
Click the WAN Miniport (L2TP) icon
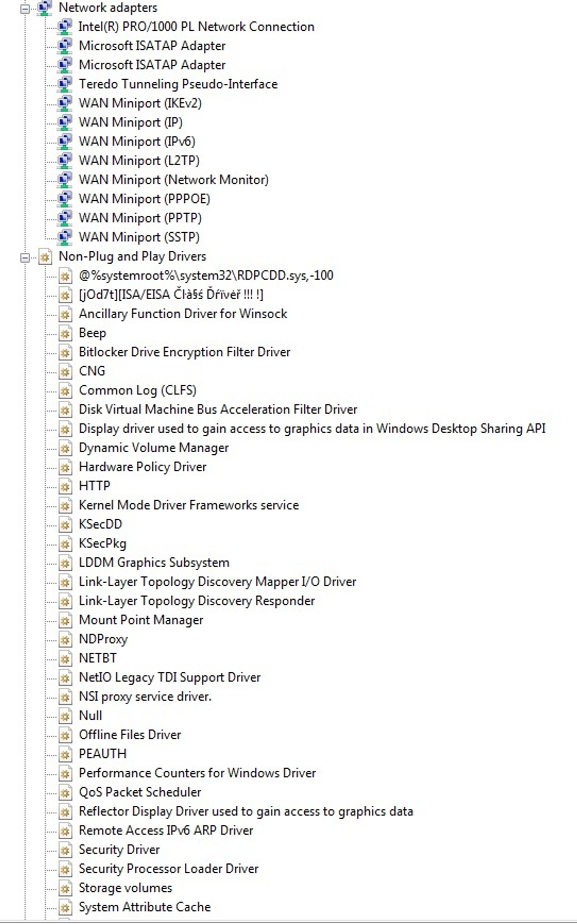click(x=65, y=161)
